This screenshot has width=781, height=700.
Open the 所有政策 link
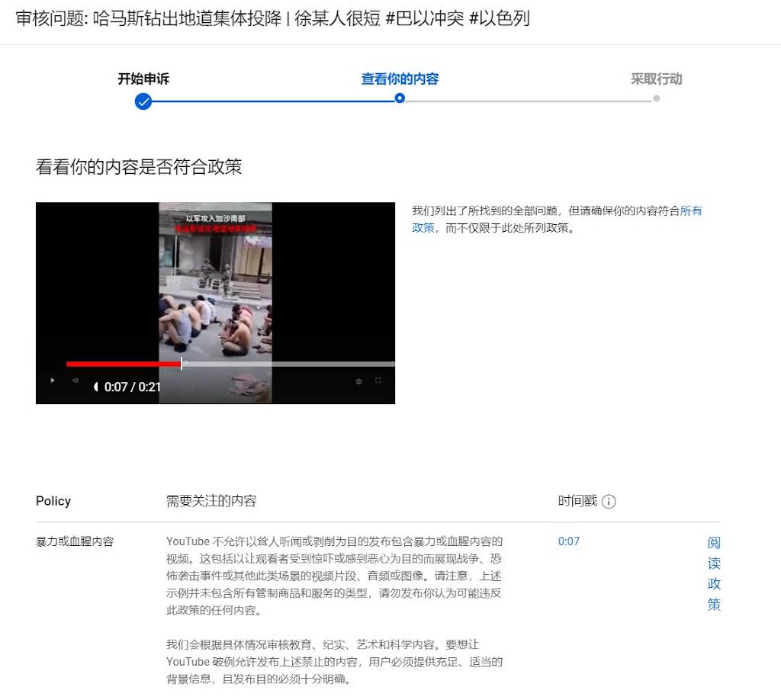690,211
